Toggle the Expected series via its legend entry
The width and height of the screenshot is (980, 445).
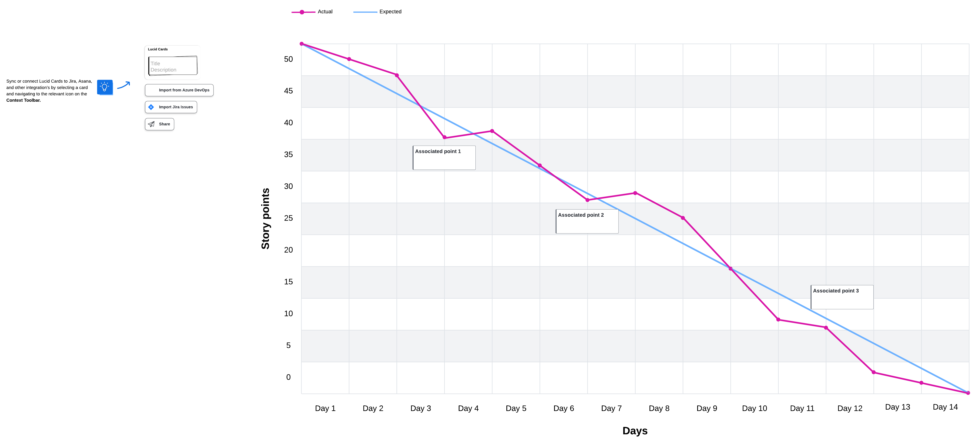click(390, 11)
